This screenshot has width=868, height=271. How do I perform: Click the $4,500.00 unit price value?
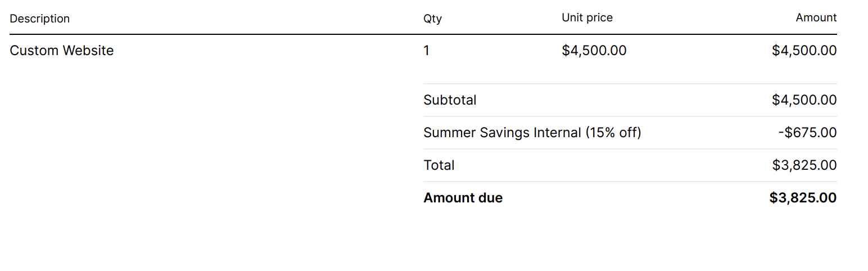pos(594,51)
